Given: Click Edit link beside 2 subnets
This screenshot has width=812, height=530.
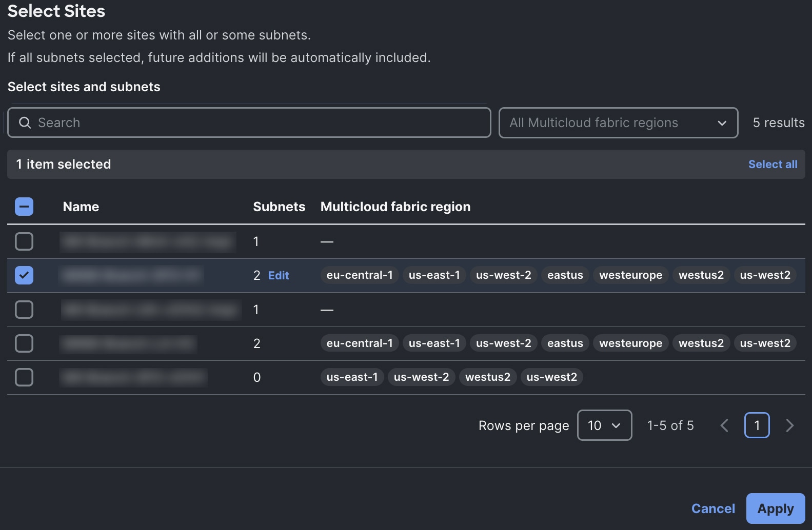Looking at the screenshot, I should click(279, 276).
